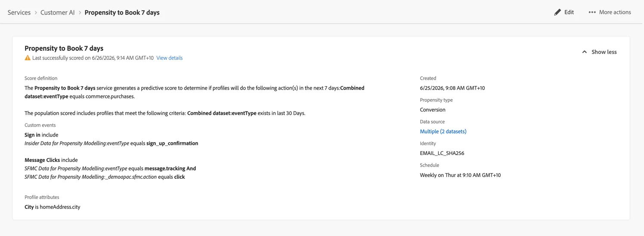Click the Propensity type label
The image size is (644, 236).
pos(436,100)
